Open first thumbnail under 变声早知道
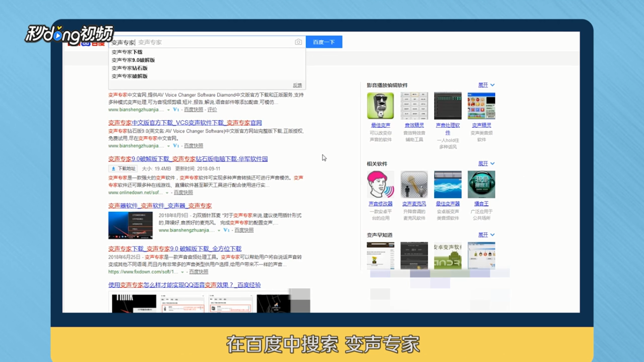Viewport: 644px width, 362px height. coord(380,255)
